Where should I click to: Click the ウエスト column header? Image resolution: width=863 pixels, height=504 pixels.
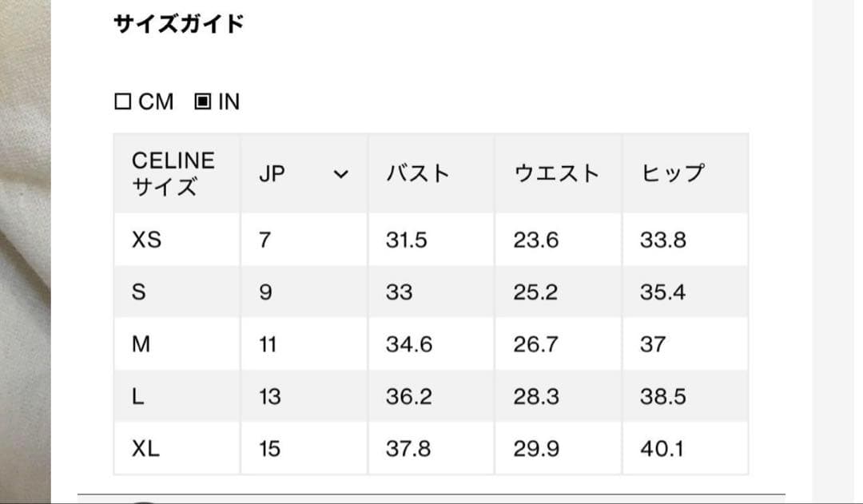(556, 174)
